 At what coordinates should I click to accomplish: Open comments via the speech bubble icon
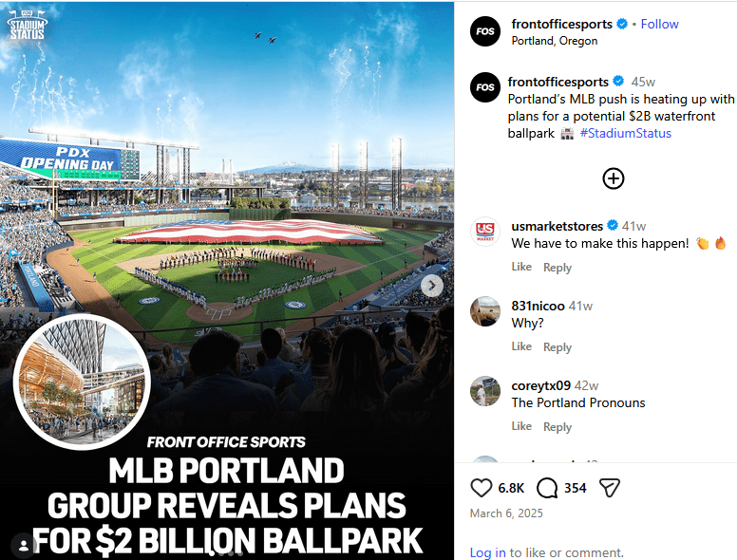pos(547,488)
